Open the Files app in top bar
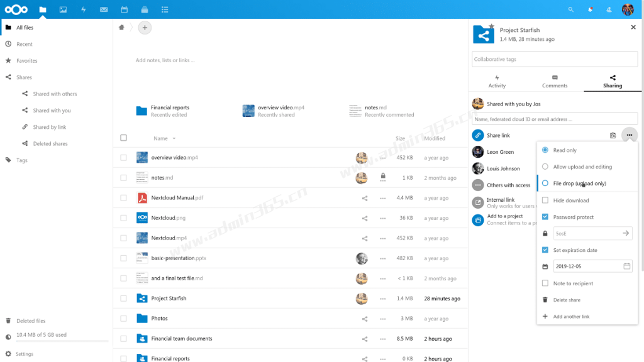Viewport: 644px width, 362px height. pyautogui.click(x=43, y=9)
